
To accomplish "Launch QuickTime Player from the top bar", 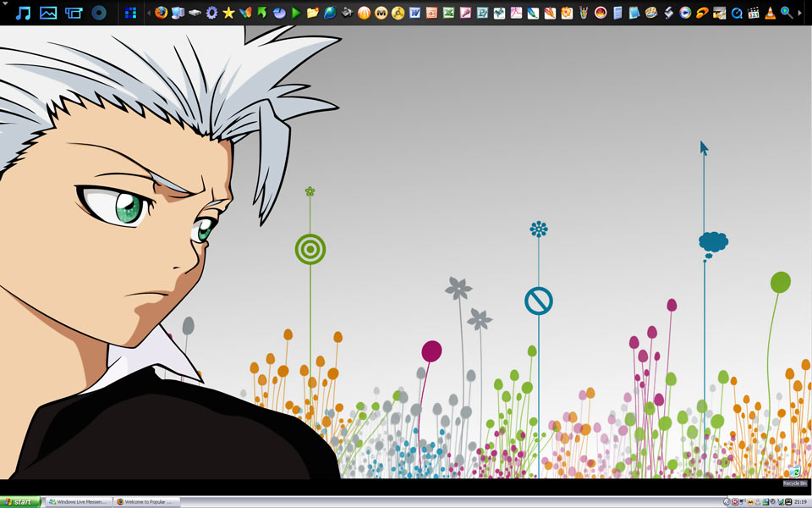I will (x=736, y=13).
